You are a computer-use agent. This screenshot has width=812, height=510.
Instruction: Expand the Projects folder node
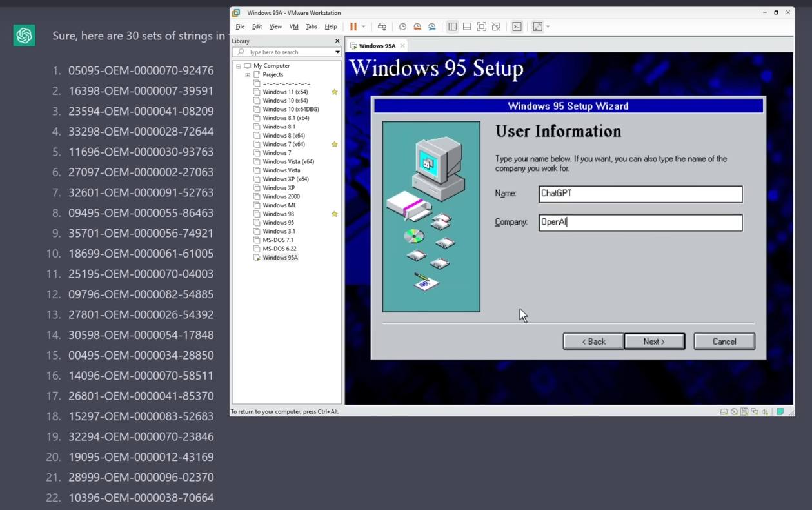(247, 75)
